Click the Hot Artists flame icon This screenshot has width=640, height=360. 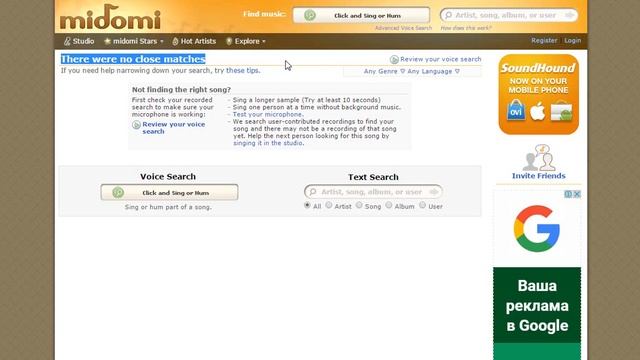(175, 41)
